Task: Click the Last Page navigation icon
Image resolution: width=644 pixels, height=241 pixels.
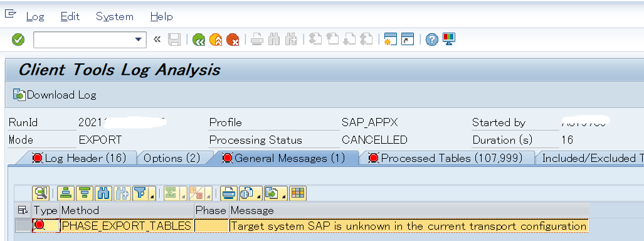Action: click(x=366, y=40)
